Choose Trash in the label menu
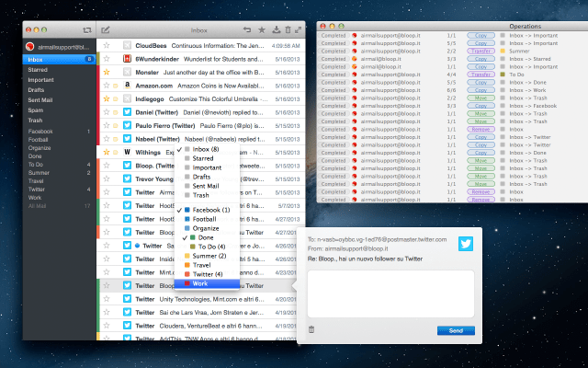This screenshot has width=588, height=368. (x=207, y=195)
